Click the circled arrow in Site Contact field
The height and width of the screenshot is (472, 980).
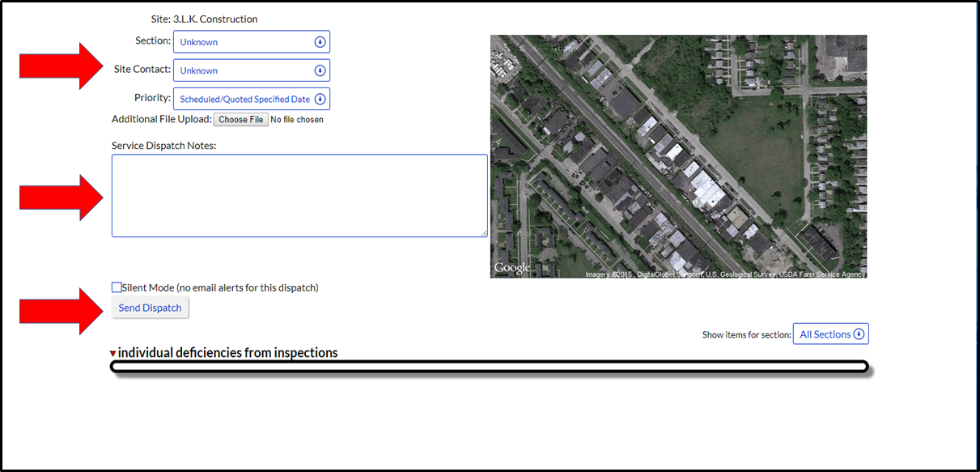tap(320, 70)
